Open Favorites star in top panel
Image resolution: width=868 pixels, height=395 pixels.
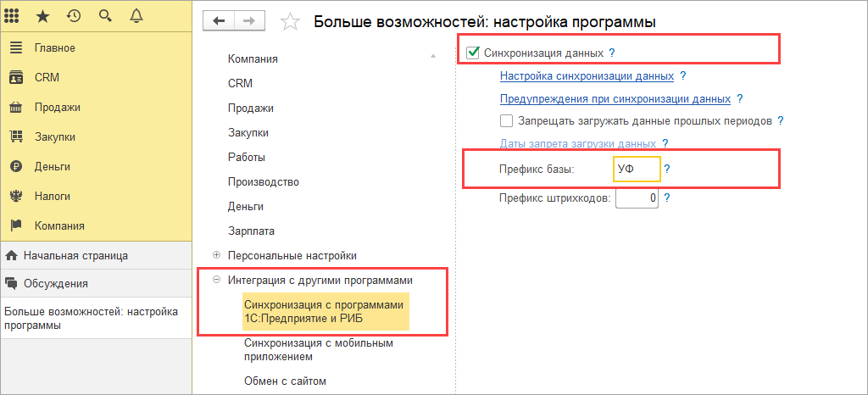(x=43, y=16)
